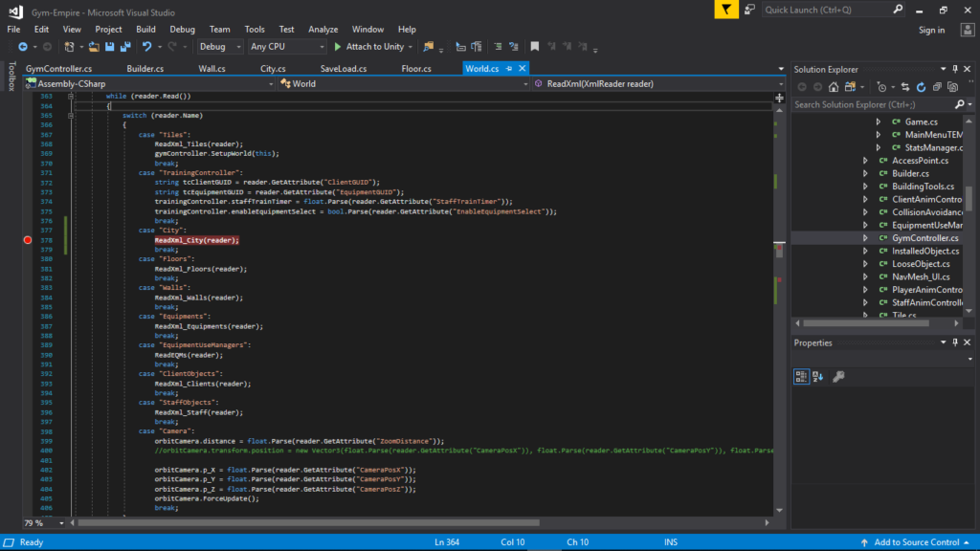Image resolution: width=980 pixels, height=551 pixels.
Task: Click the Sign in link
Action: pyautogui.click(x=931, y=30)
